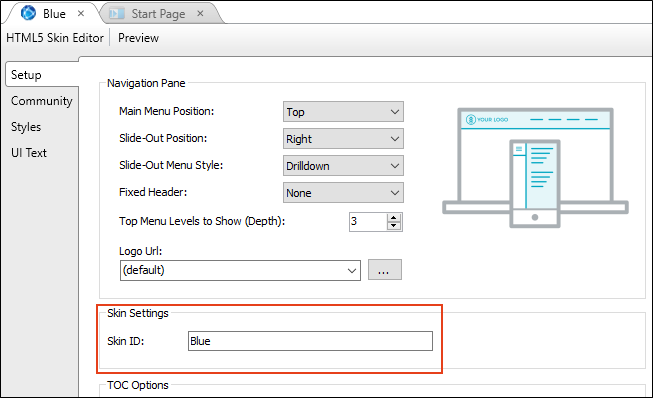Close the Start Page tab

pos(200,13)
